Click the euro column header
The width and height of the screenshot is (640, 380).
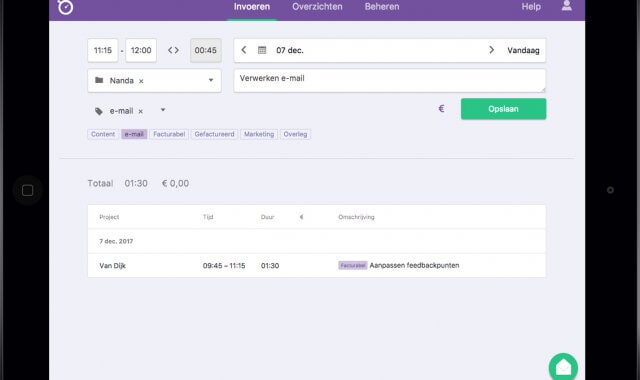click(x=301, y=217)
